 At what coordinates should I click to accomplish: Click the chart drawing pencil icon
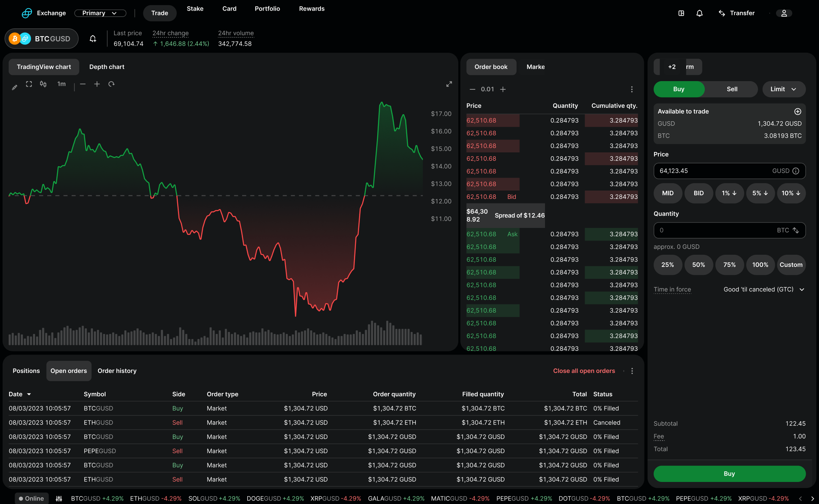pos(15,87)
